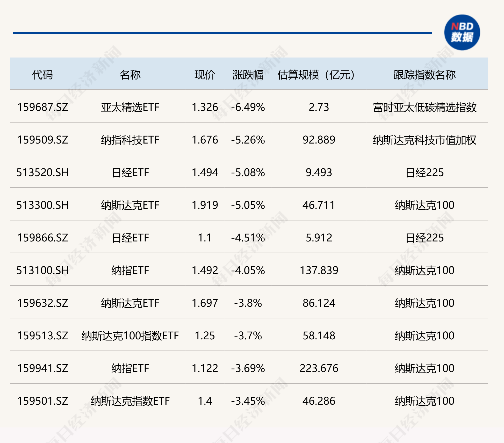Click 纳指ETF in the 159941.SZ row
The height and width of the screenshot is (443, 504).
coord(130,368)
